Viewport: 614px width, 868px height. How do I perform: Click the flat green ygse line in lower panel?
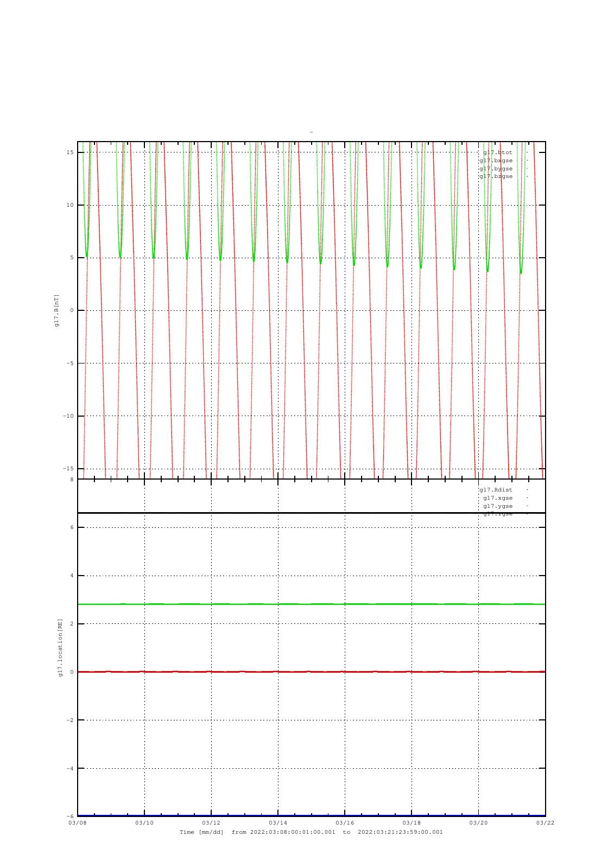[x=312, y=604]
